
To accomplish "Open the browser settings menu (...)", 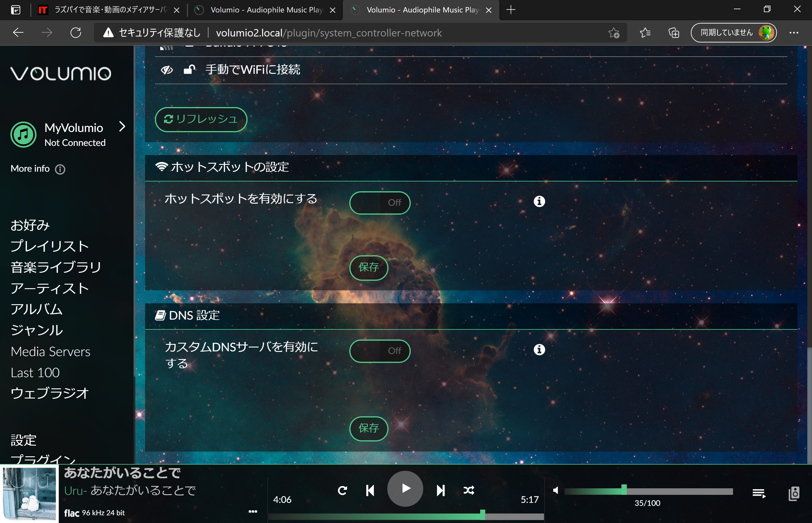I will tap(794, 33).
